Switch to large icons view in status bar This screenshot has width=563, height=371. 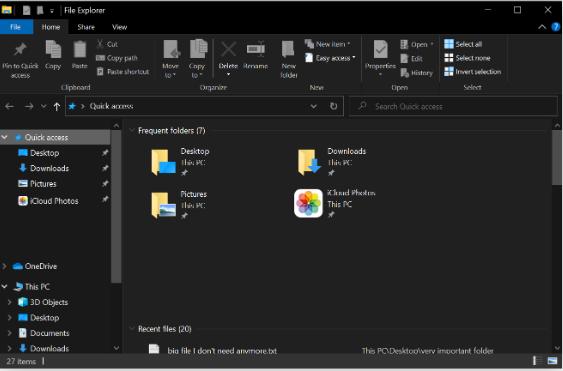[552, 361]
